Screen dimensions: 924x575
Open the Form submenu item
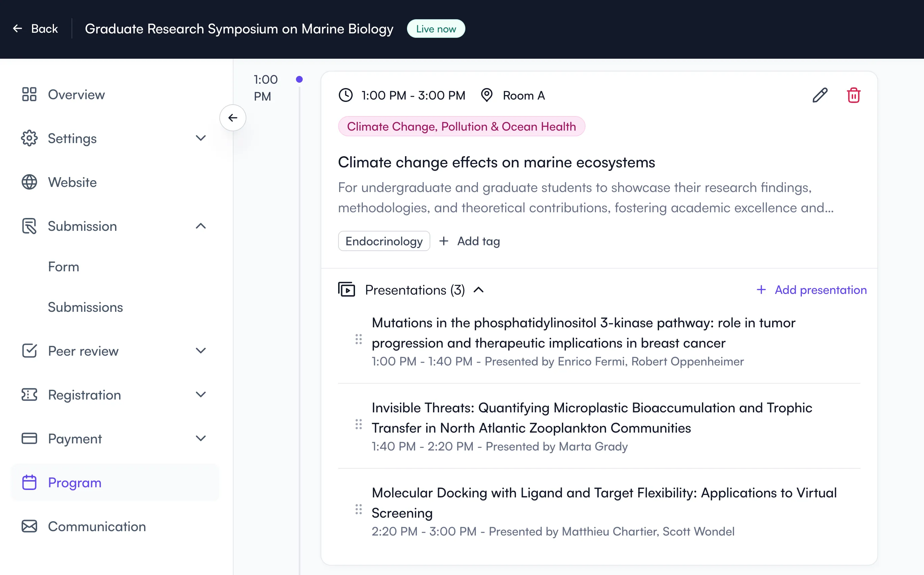click(x=63, y=267)
